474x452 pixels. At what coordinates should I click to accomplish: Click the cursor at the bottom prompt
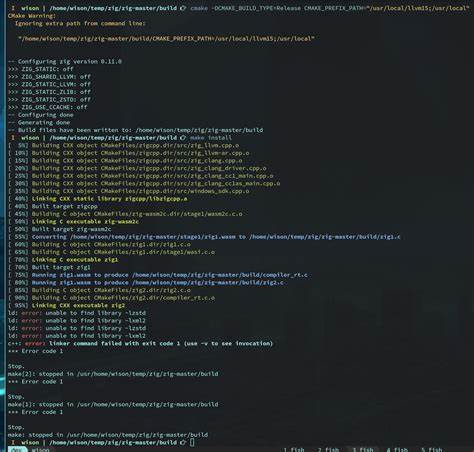[192, 442]
